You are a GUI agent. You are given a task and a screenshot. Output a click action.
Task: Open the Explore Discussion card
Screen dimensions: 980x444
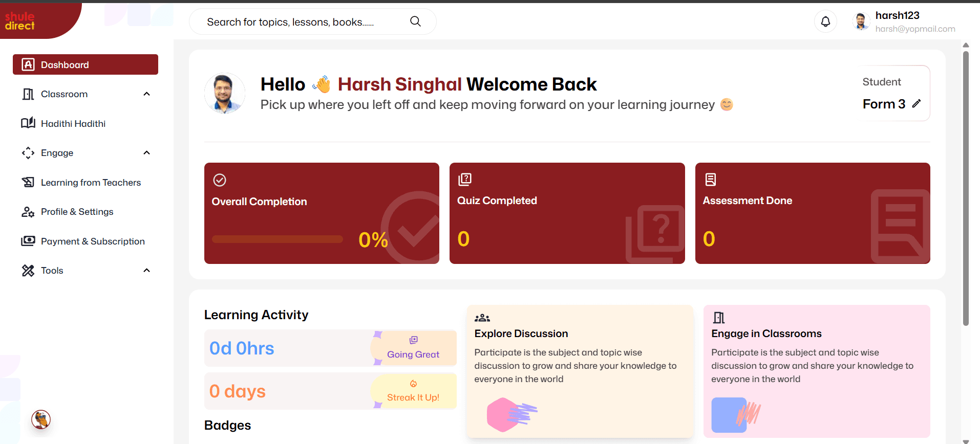[580, 371]
